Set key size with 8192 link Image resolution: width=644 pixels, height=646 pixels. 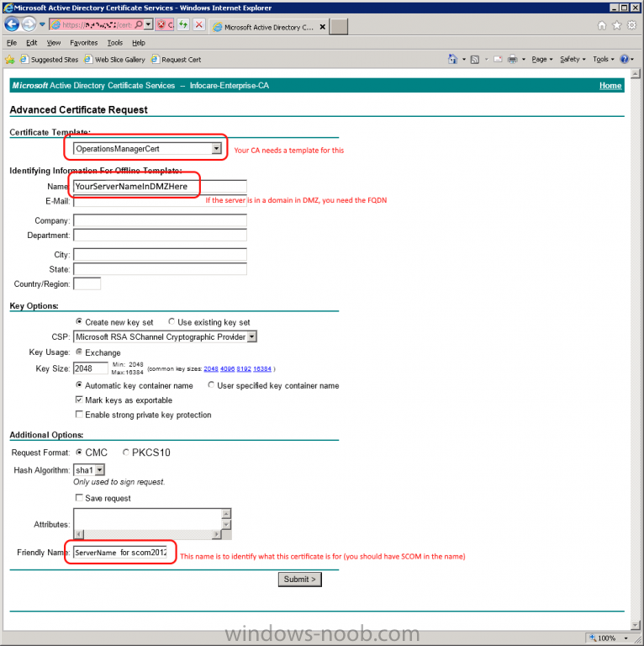tap(244, 368)
